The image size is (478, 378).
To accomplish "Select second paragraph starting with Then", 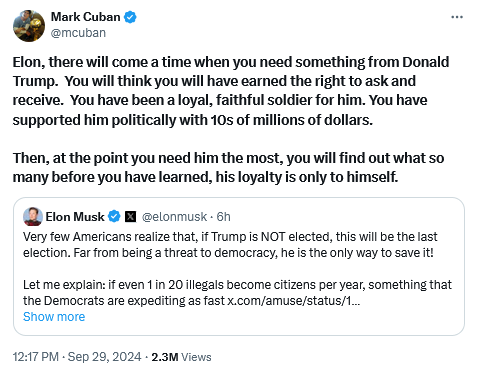I will click(228, 167).
